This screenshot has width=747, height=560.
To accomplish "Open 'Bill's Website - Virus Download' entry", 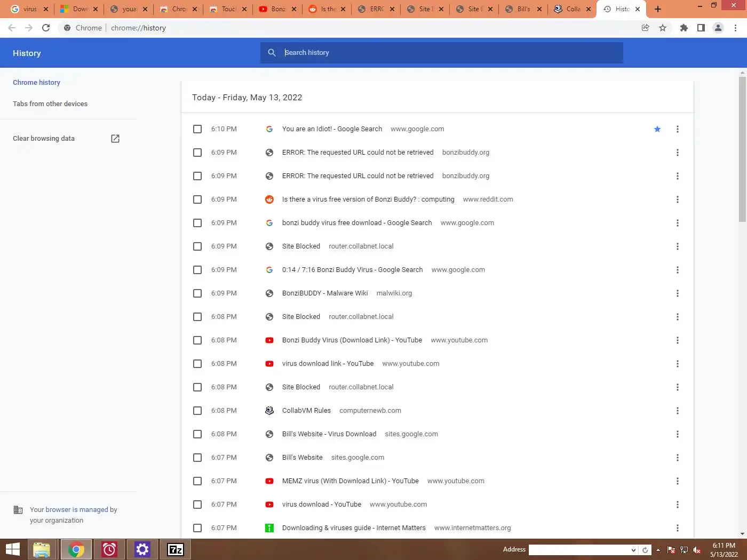I will 329,434.
